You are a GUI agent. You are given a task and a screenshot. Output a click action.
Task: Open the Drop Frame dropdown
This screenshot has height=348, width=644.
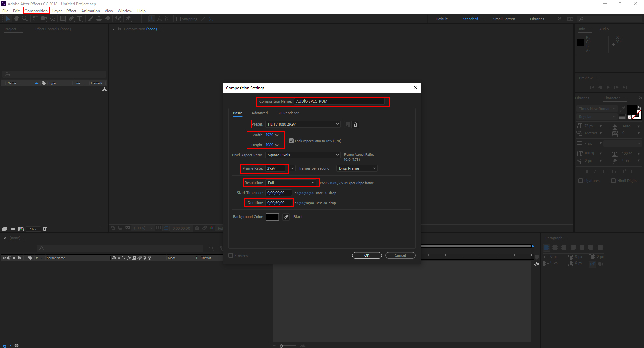pyautogui.click(x=357, y=168)
